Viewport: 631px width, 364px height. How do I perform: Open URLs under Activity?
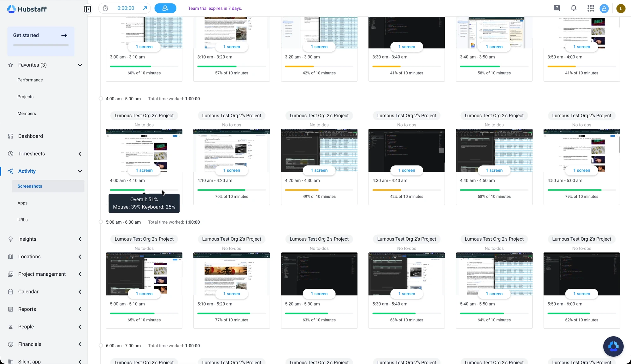click(22, 220)
